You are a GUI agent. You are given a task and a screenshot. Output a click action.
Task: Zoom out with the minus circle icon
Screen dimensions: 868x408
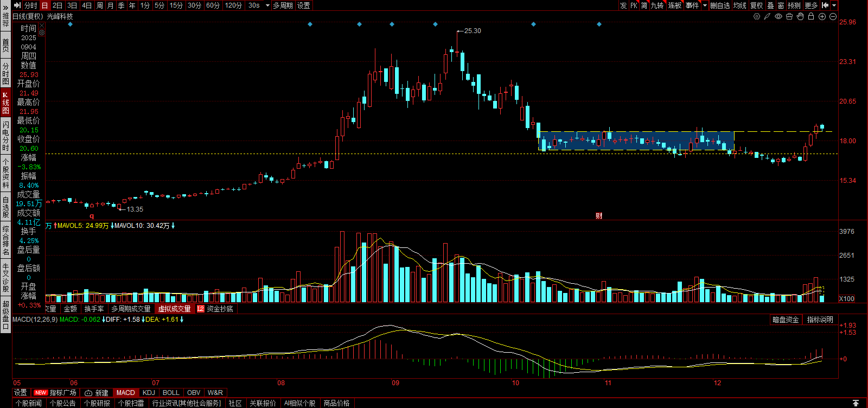[833, 16]
